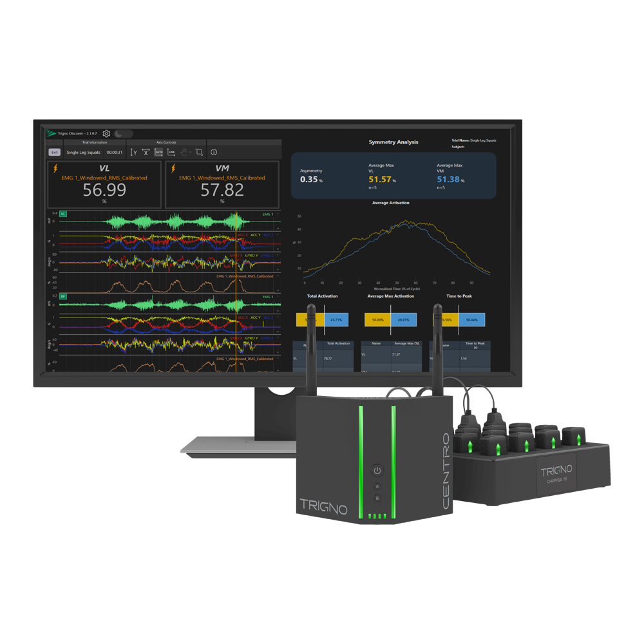Screen dimensions: 644x644
Task: Click the Exit button
Action: [55, 153]
